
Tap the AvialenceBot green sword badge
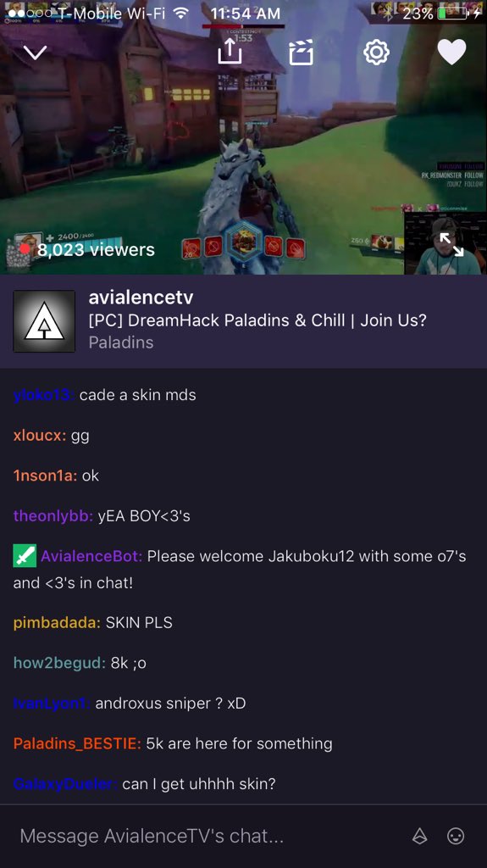coord(25,556)
